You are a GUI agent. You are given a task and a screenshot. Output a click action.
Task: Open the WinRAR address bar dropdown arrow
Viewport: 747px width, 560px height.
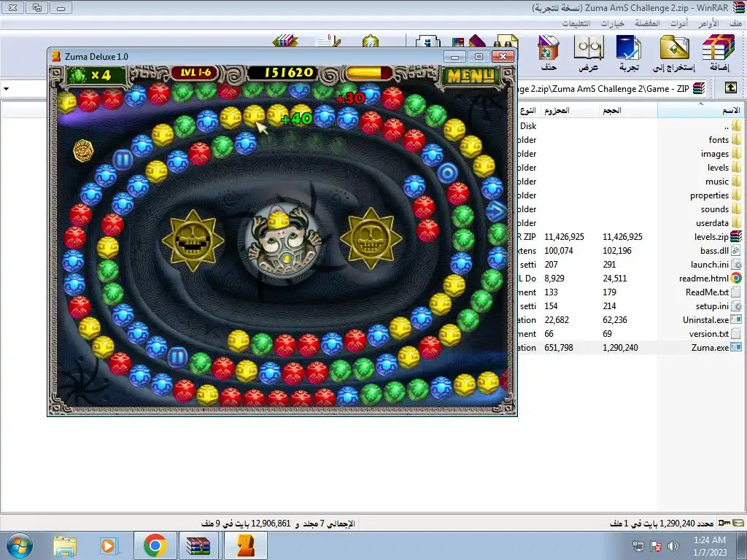pos(6,88)
